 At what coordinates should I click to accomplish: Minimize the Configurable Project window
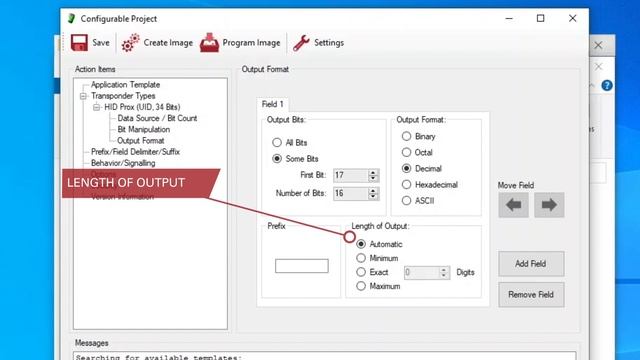pos(509,18)
